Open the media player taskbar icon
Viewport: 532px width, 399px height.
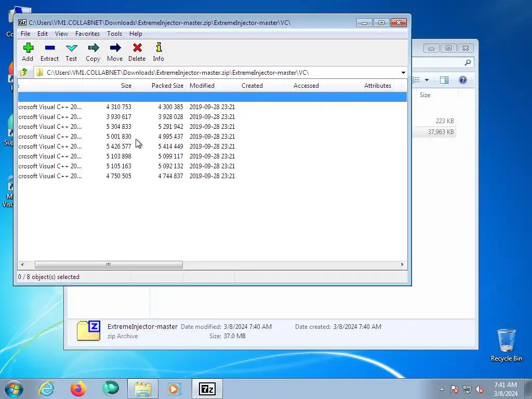pyautogui.click(x=175, y=389)
